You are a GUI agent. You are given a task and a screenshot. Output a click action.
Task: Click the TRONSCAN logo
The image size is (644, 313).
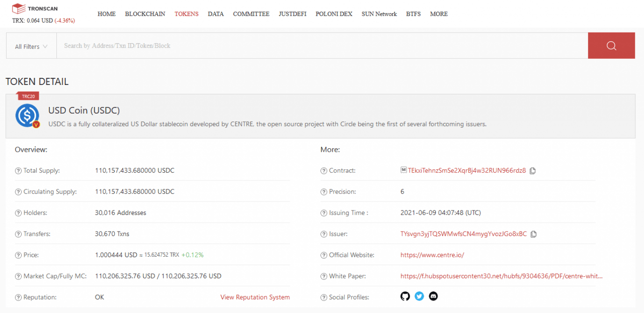(x=34, y=8)
